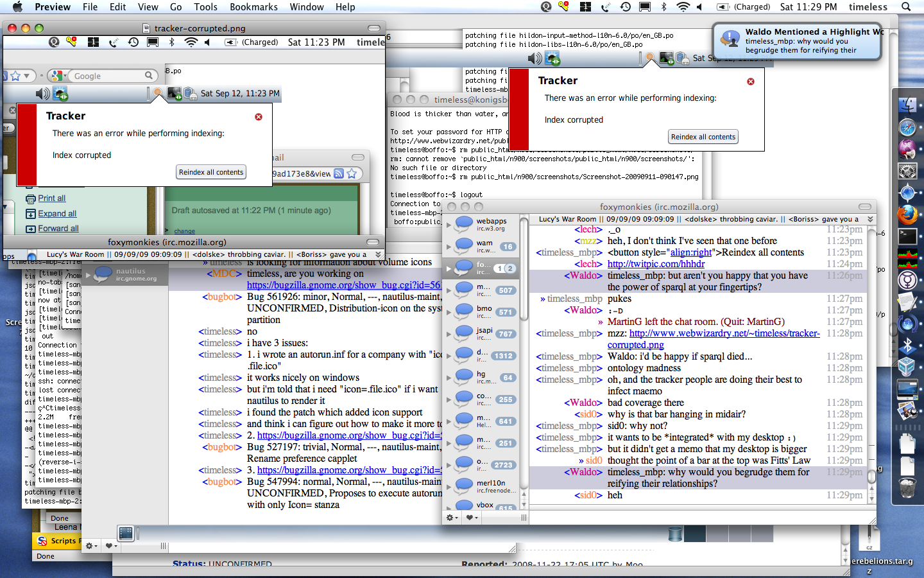Viewport: 924px width, 578px height.
Task: Open Finder from the Dock
Action: [907, 105]
